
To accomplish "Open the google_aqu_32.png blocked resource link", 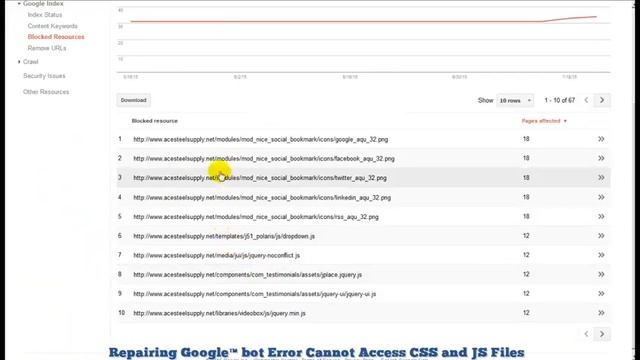I will tap(260, 140).
